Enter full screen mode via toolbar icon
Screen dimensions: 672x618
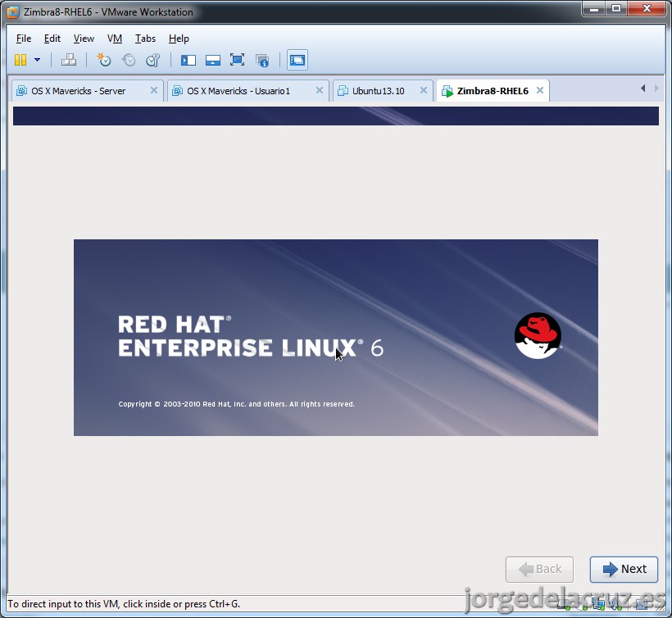[x=237, y=60]
